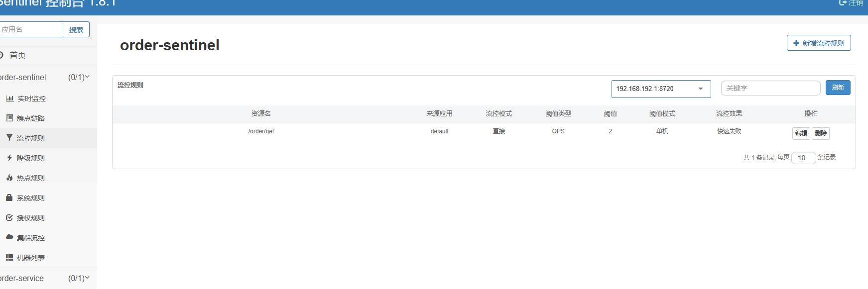This screenshot has height=289, width=868.
Task: Click the 操作 column header
Action: [x=811, y=114]
